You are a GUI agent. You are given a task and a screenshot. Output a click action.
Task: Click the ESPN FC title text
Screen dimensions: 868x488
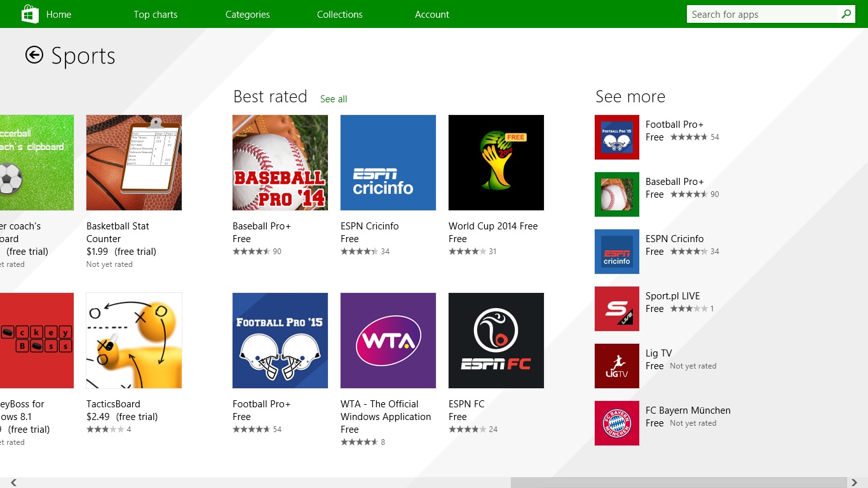(x=466, y=404)
